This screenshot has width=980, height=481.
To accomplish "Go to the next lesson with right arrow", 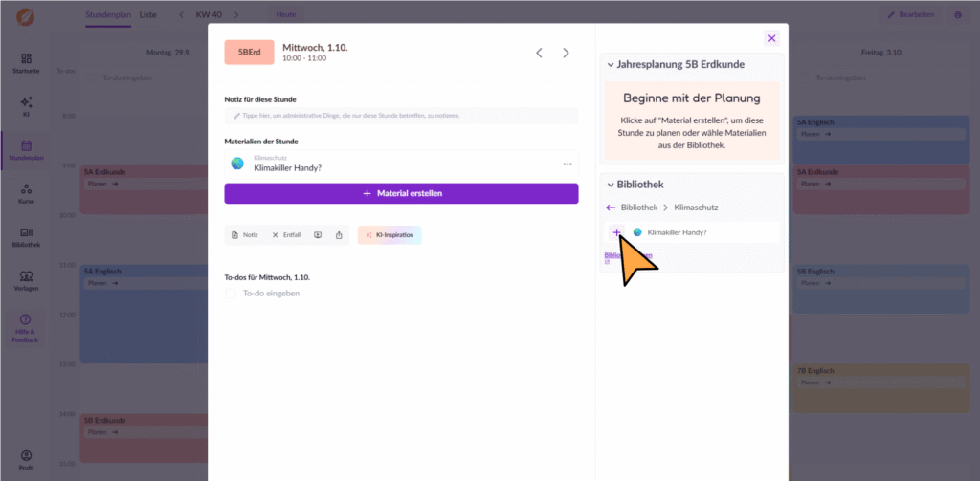I will (566, 54).
